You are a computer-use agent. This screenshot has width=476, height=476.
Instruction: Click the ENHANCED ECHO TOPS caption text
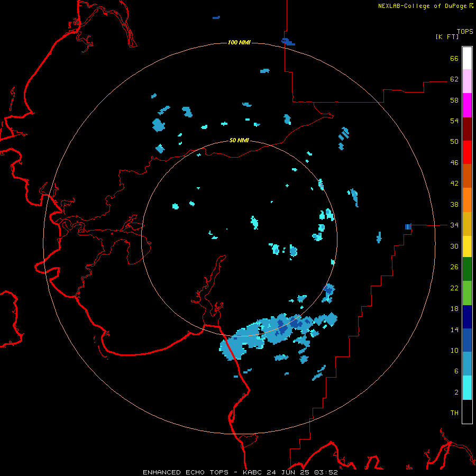pyautogui.click(x=186, y=472)
